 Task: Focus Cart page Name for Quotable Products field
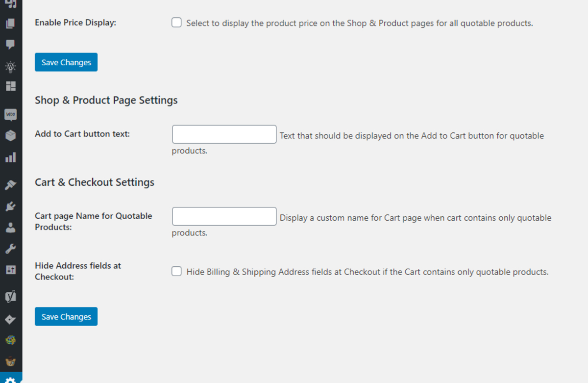pos(224,216)
